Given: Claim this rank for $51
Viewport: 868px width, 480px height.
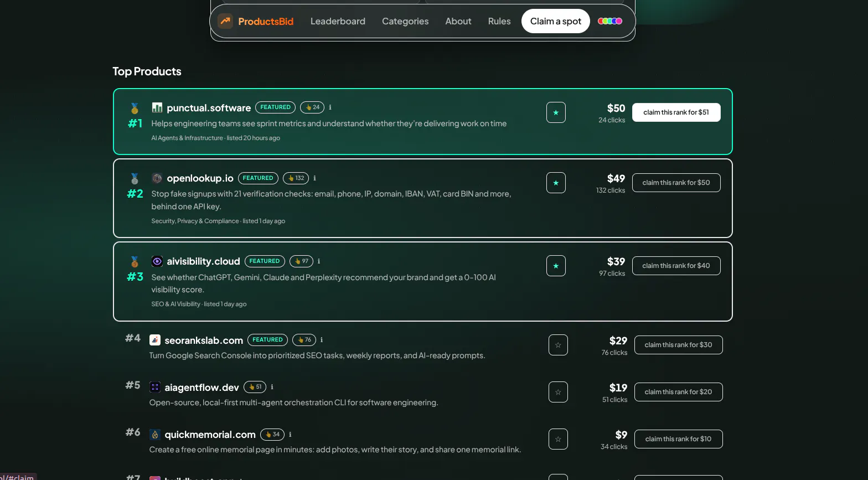Looking at the screenshot, I should point(676,112).
